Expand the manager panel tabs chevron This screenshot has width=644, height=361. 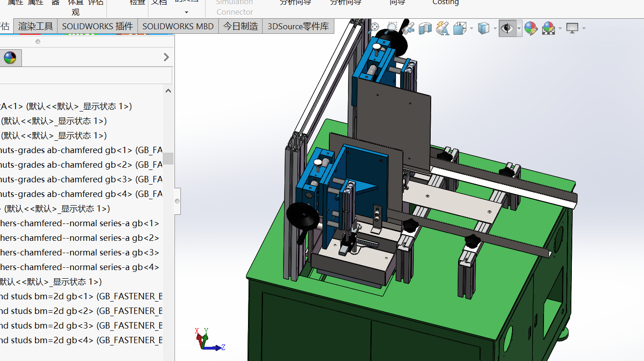click(x=166, y=57)
